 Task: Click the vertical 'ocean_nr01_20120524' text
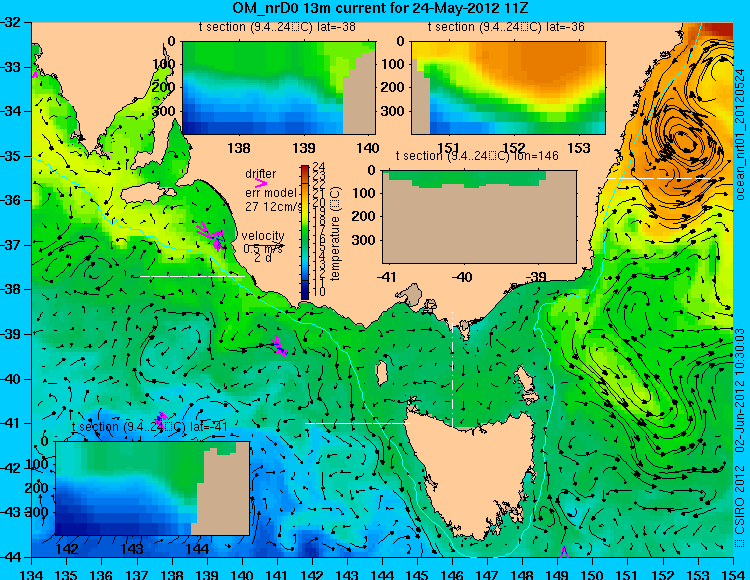[740, 135]
